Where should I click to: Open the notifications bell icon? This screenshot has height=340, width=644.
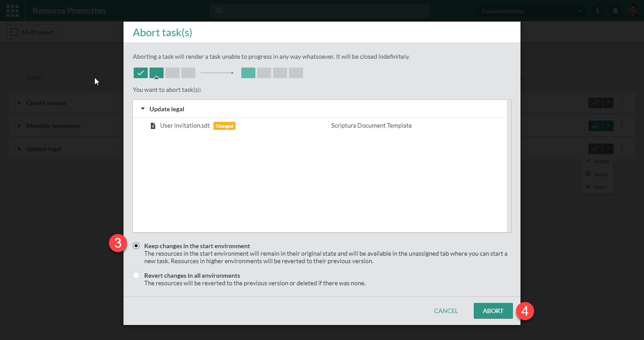[x=615, y=11]
